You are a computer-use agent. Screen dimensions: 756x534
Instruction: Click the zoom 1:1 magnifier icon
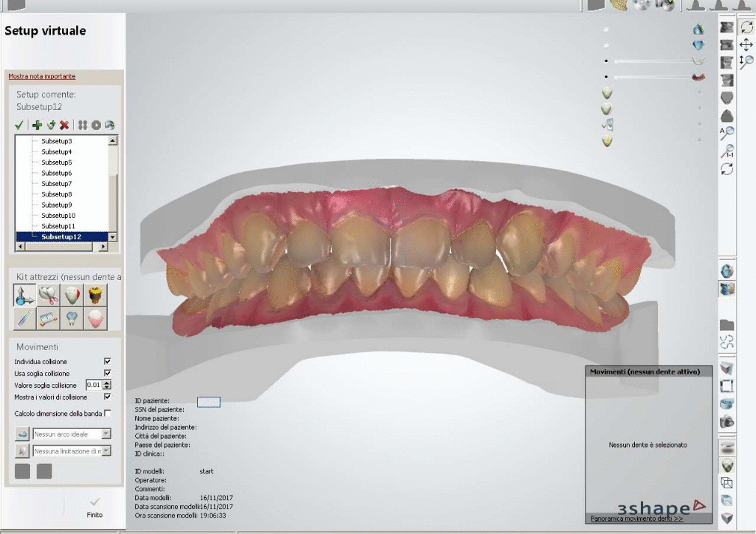tap(727, 151)
